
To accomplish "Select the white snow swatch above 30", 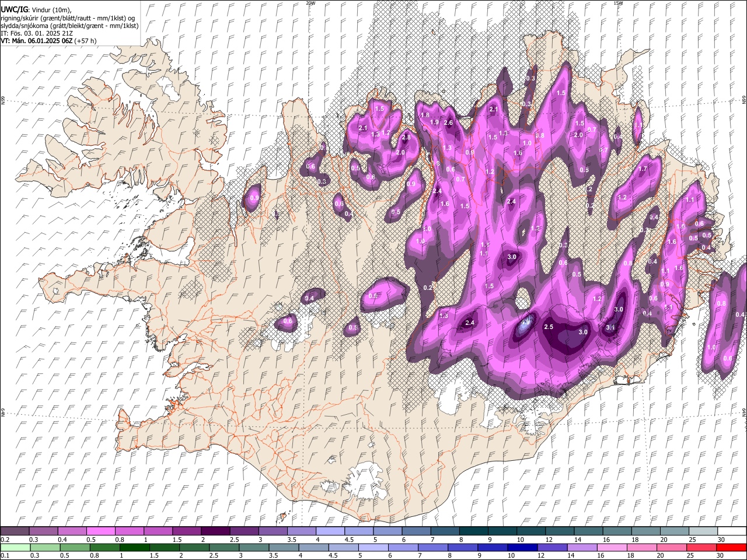I will coord(731,531).
